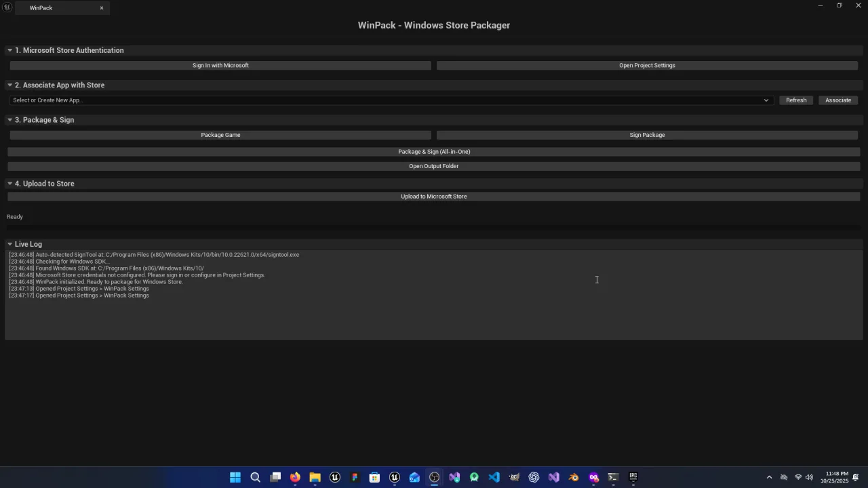Open GIMP from the taskbar
This screenshot has width=868, height=488.
point(514,477)
